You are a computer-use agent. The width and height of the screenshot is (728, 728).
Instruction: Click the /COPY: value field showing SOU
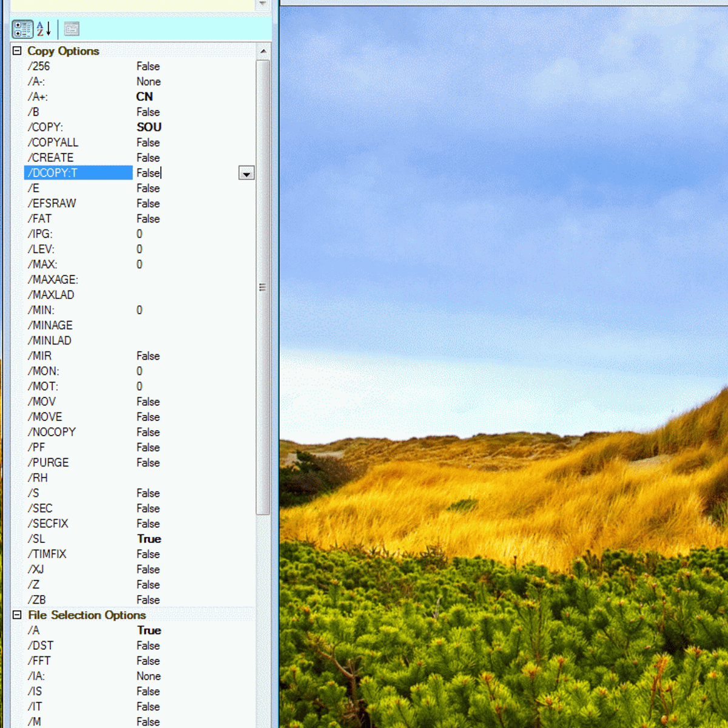(149, 127)
